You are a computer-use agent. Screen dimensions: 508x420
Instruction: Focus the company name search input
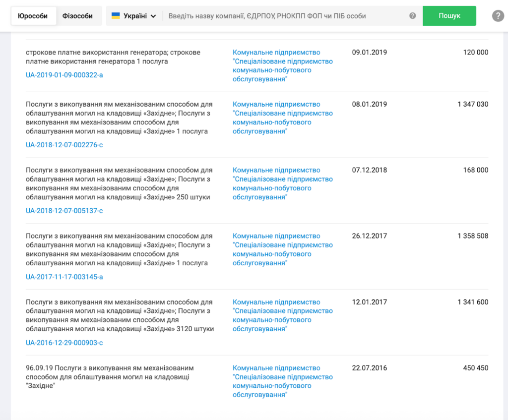[x=285, y=16]
